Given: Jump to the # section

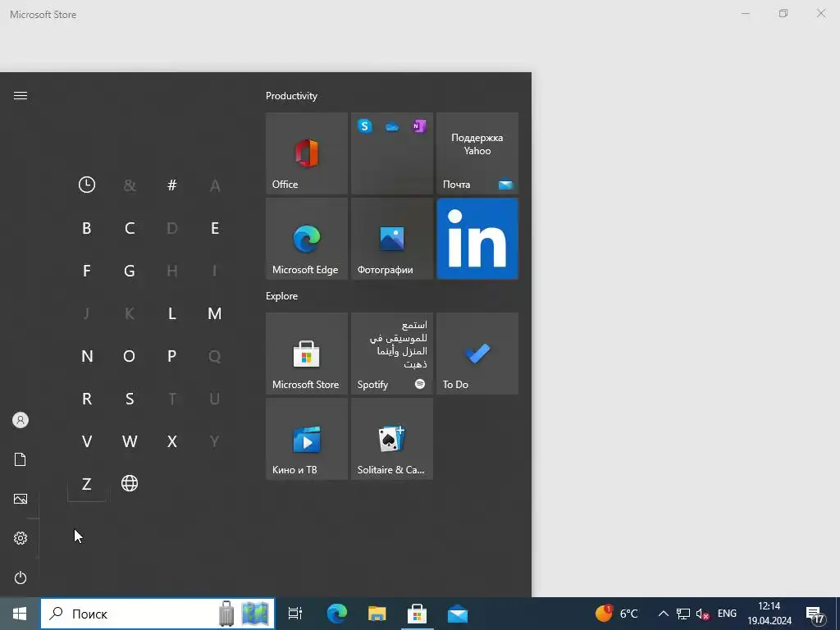Looking at the screenshot, I should 172,185.
